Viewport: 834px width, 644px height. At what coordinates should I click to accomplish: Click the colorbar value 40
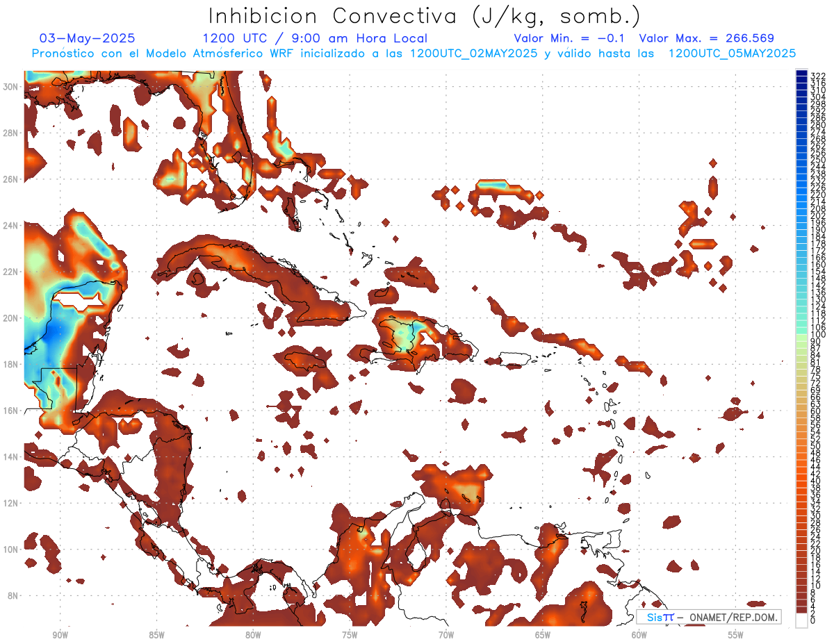816,481
